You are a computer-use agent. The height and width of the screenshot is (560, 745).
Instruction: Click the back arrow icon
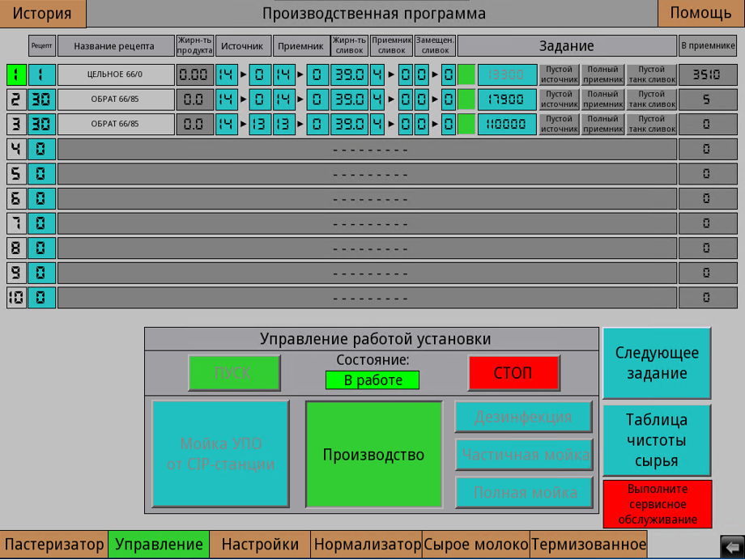(x=731, y=547)
